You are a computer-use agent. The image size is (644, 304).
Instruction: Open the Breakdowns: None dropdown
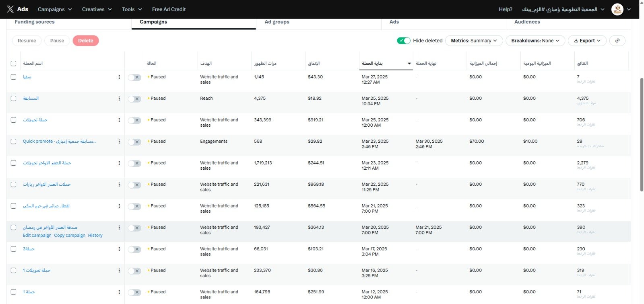(535, 41)
